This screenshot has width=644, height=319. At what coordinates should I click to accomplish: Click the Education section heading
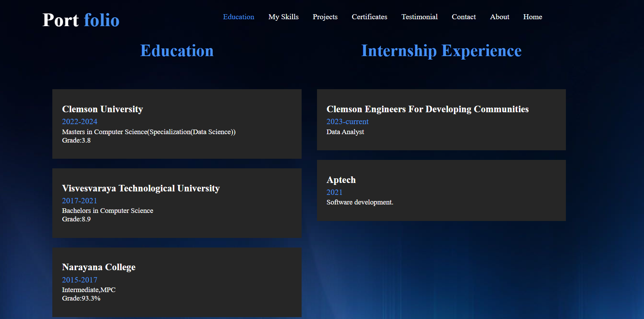click(x=177, y=51)
